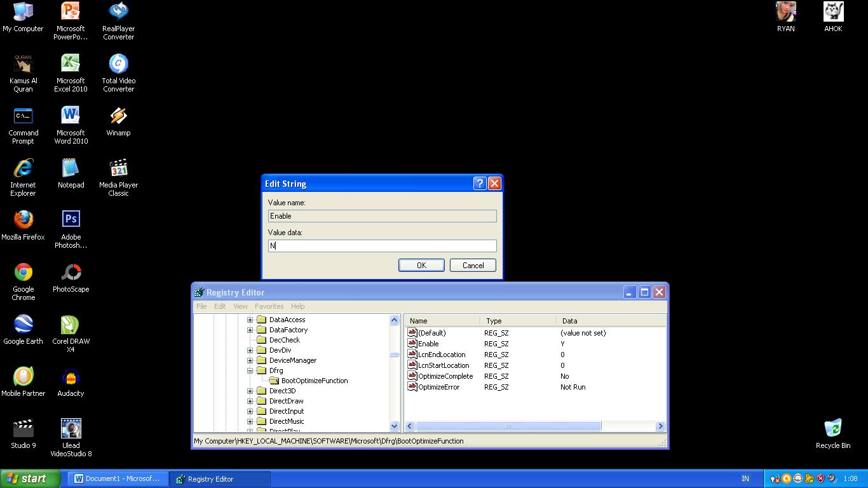Open Notepad from the desktop
868x488 pixels.
(71, 170)
